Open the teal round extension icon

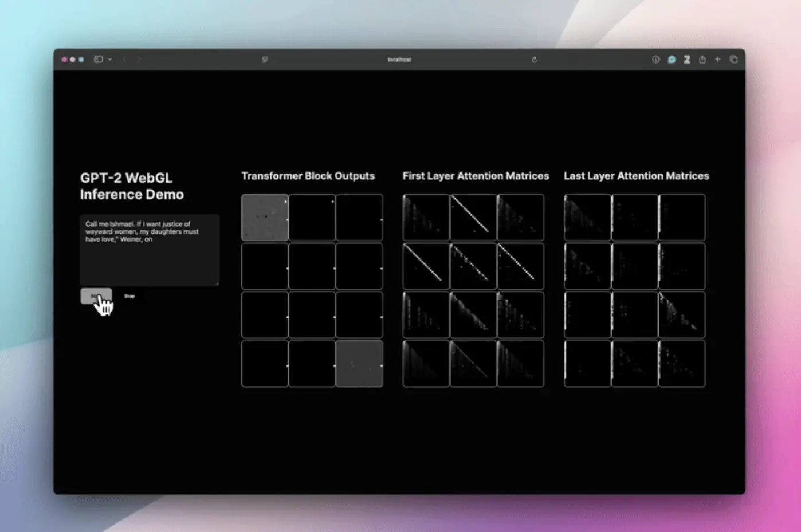(672, 59)
